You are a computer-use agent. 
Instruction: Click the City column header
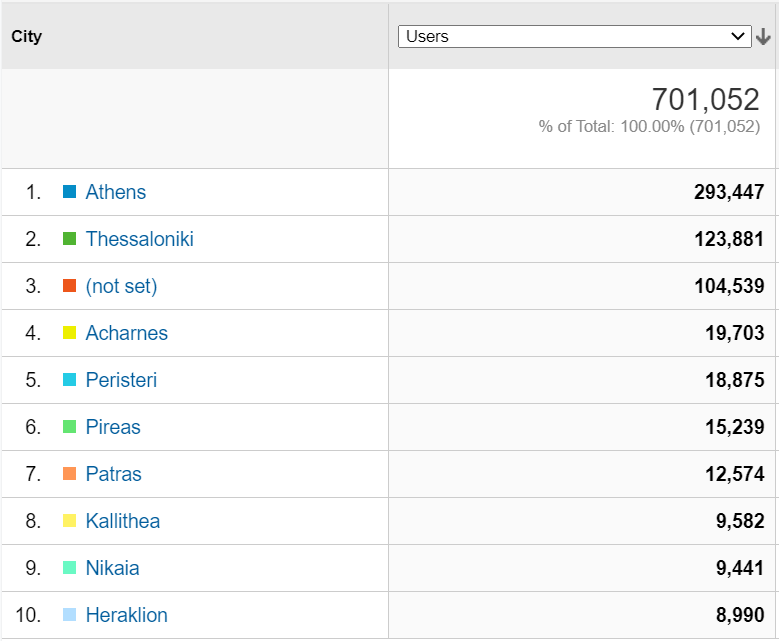27,37
